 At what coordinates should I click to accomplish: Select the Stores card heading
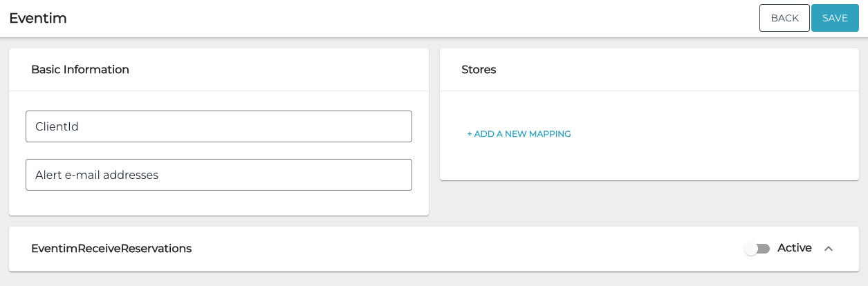pos(479,70)
